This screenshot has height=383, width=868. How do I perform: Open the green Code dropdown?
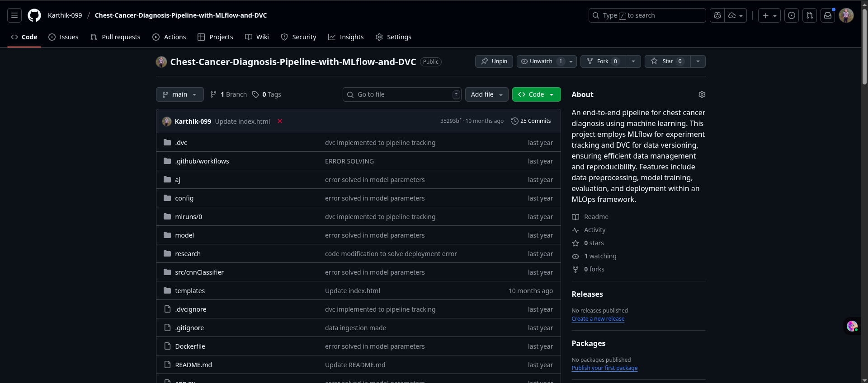[x=536, y=94]
